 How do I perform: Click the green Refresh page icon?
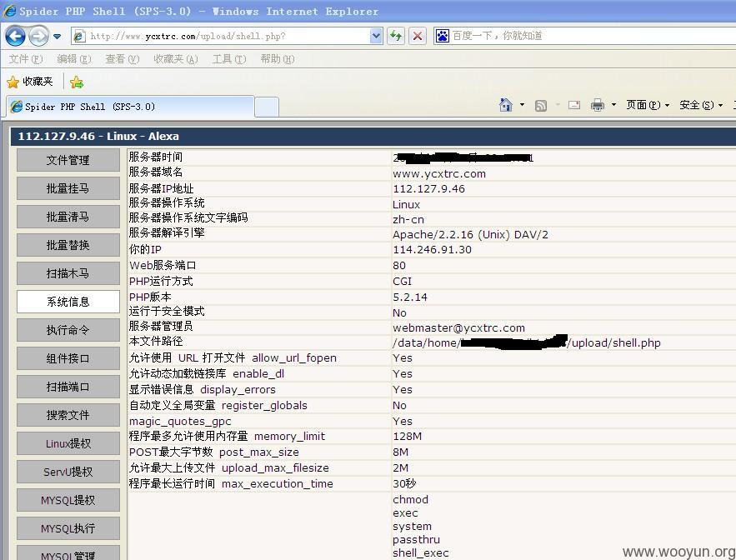[396, 36]
